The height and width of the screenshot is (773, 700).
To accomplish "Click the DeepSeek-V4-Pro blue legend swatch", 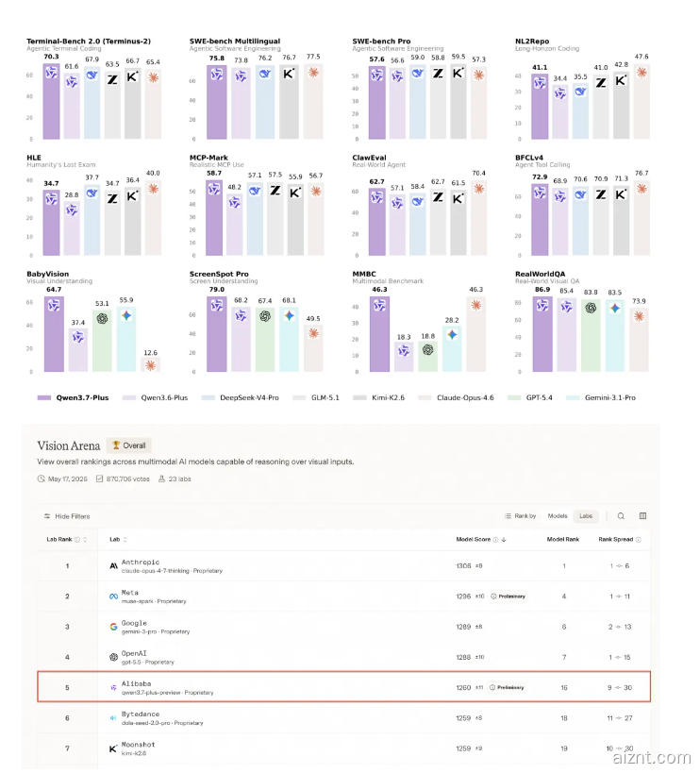I will click(x=208, y=398).
